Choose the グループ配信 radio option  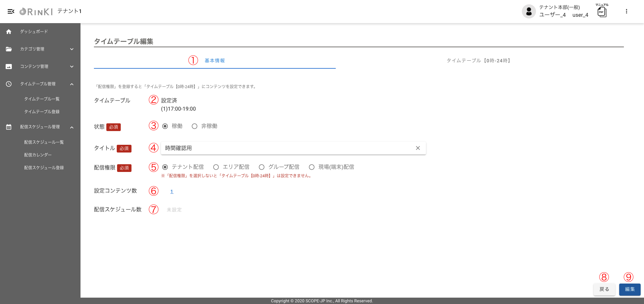(x=262, y=167)
